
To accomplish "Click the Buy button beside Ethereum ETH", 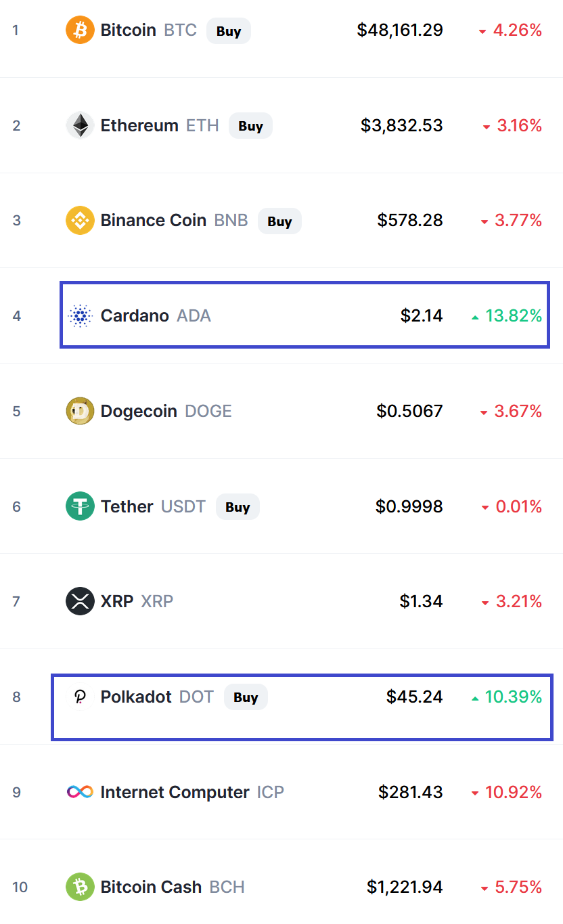I will point(250,126).
